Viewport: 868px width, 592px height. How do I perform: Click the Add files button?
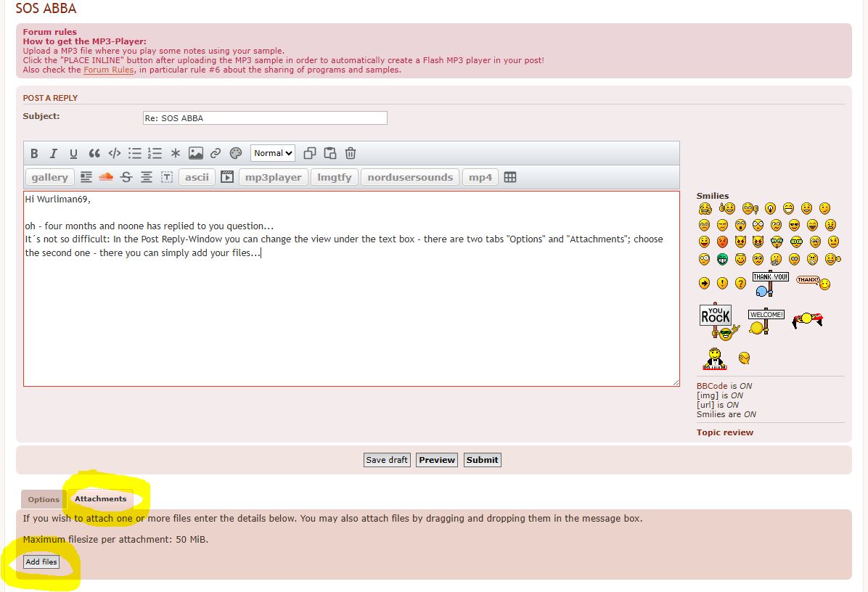coord(41,562)
